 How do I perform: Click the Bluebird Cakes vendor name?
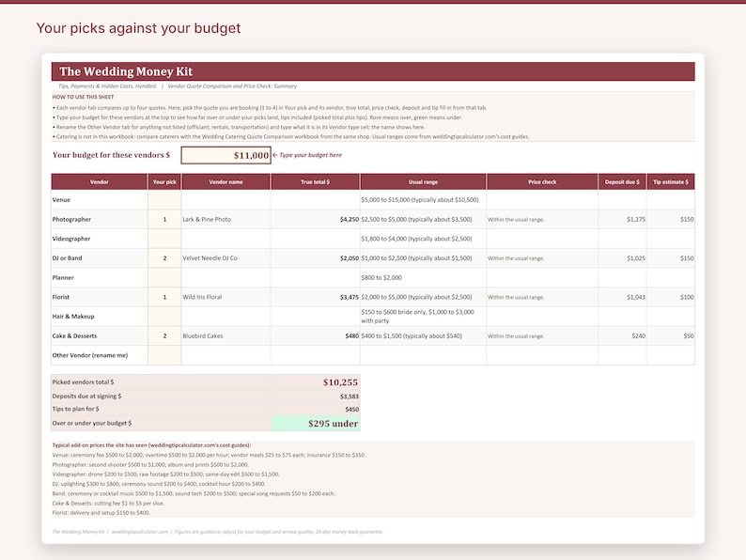(x=203, y=335)
